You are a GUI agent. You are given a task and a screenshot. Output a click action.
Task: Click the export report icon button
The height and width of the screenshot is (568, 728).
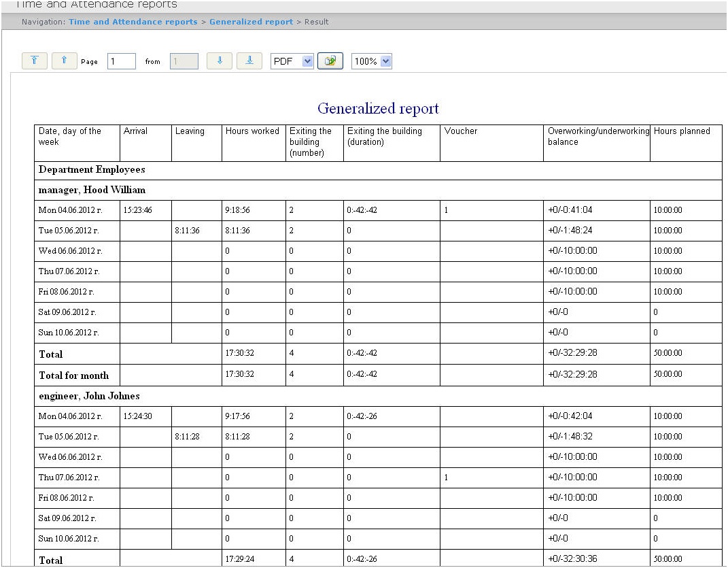click(x=330, y=61)
